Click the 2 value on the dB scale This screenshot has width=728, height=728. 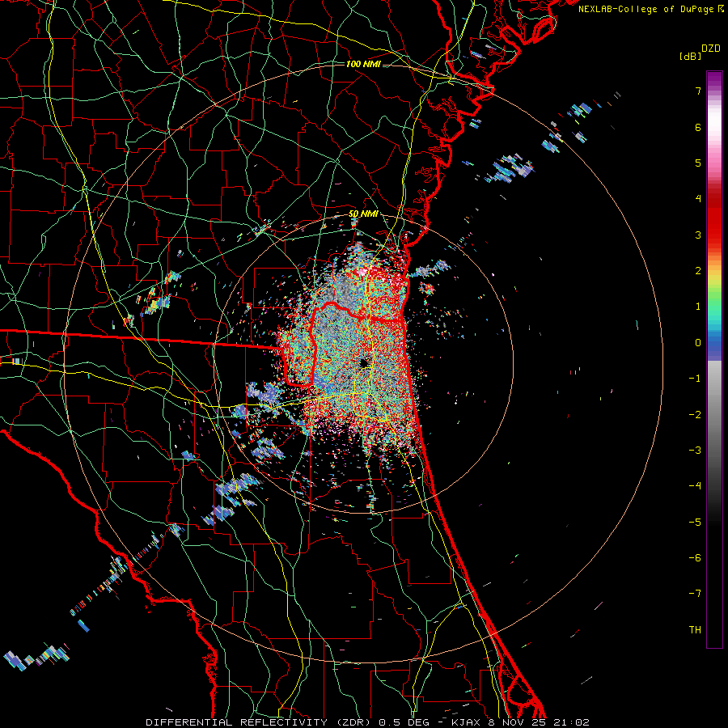[x=698, y=271]
